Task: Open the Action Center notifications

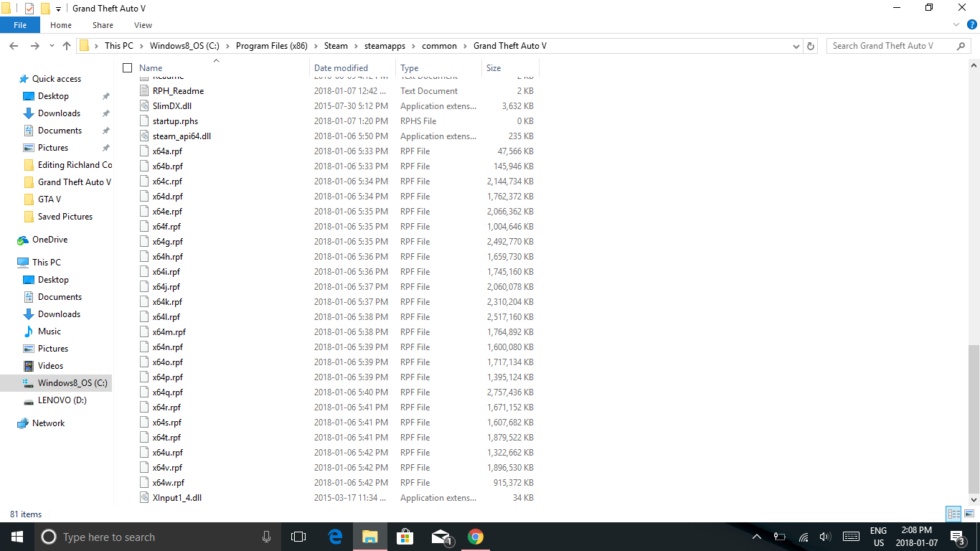Action: point(957,537)
